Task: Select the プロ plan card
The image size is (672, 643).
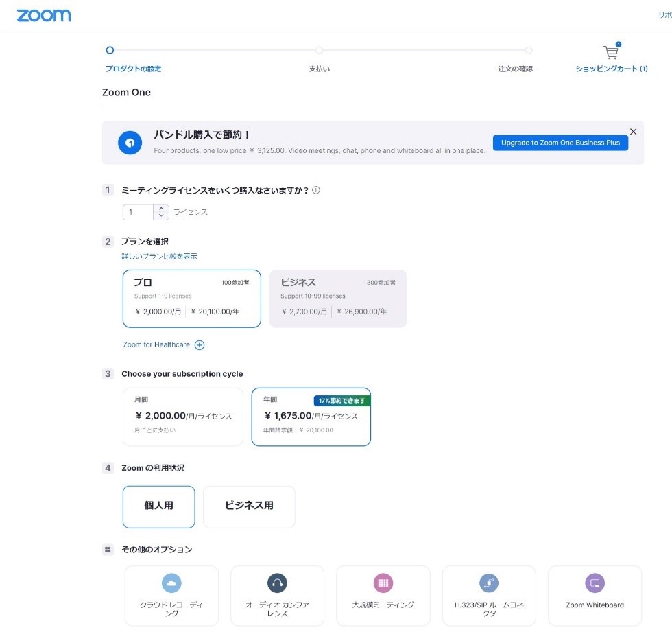Action: point(191,299)
